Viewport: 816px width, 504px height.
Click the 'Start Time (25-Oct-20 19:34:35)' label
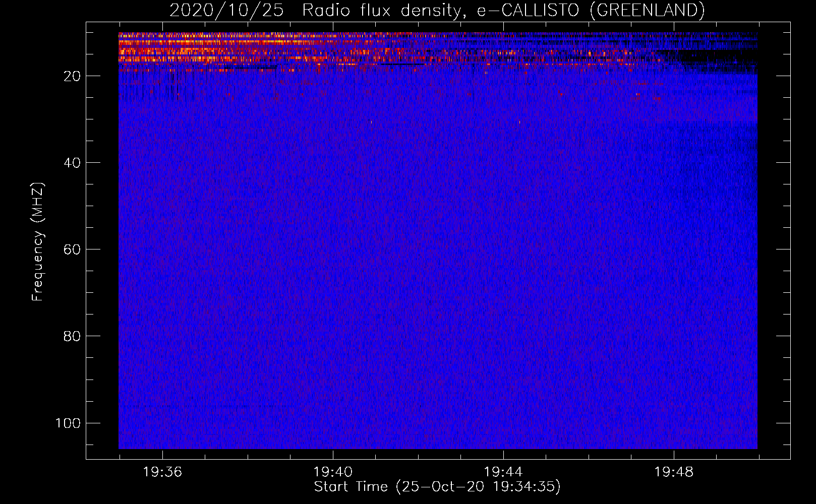tap(437, 487)
